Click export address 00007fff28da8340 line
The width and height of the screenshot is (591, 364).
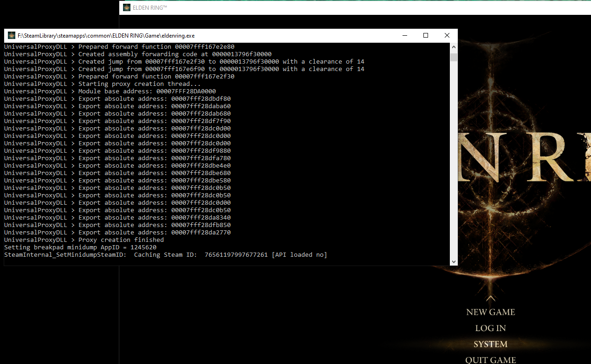117,218
